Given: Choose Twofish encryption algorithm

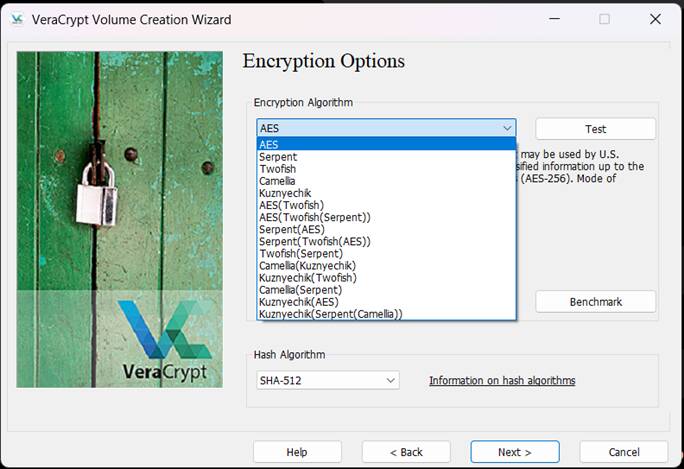Looking at the screenshot, I should pyautogui.click(x=386, y=169).
